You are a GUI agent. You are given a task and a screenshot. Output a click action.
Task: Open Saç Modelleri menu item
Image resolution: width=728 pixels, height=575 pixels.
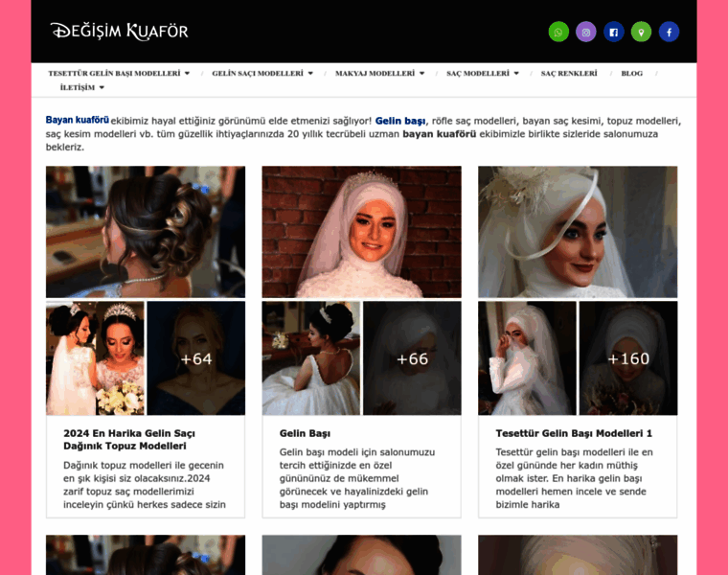click(478, 74)
